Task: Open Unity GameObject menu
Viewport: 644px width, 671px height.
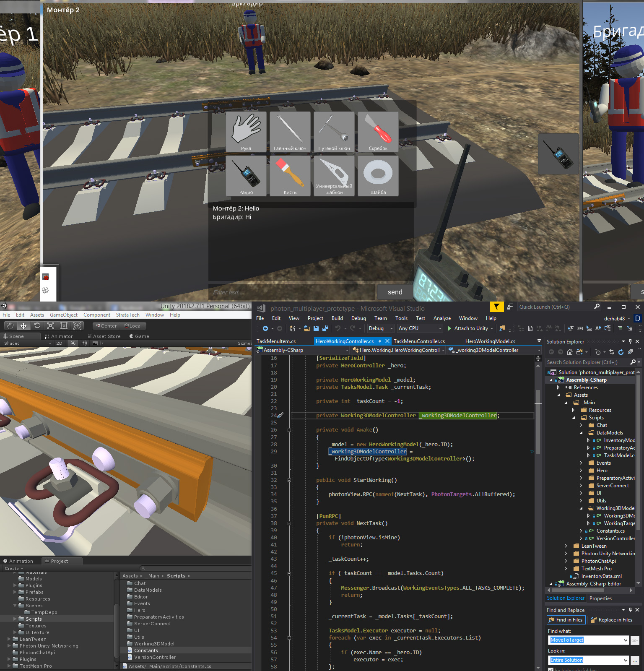Action: (64, 315)
